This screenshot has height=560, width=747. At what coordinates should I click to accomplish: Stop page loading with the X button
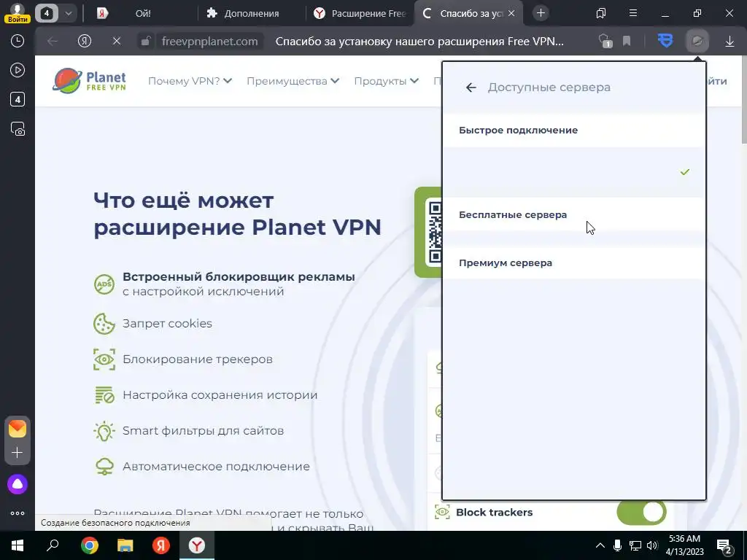(x=116, y=42)
